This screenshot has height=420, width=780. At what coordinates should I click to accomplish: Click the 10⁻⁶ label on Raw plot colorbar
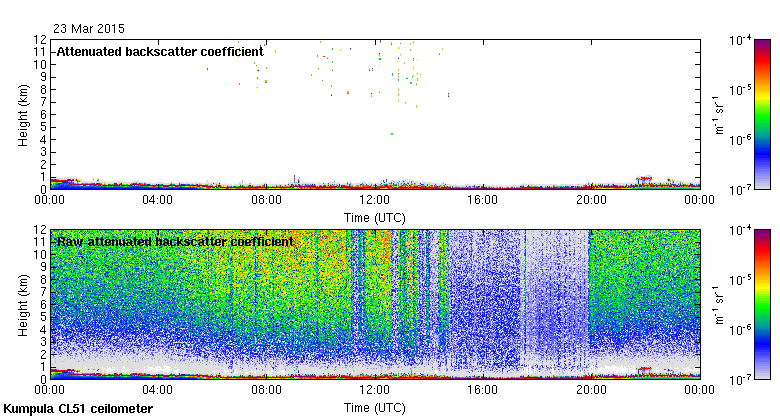741,330
